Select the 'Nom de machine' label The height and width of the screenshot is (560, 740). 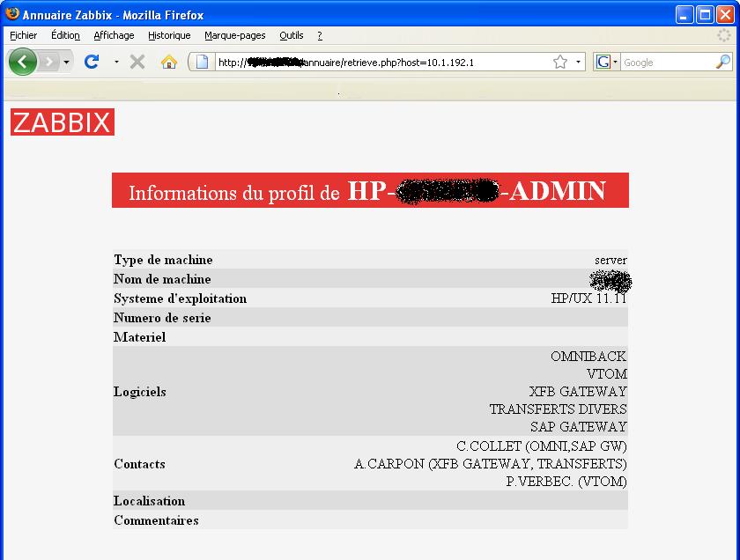[x=162, y=279]
